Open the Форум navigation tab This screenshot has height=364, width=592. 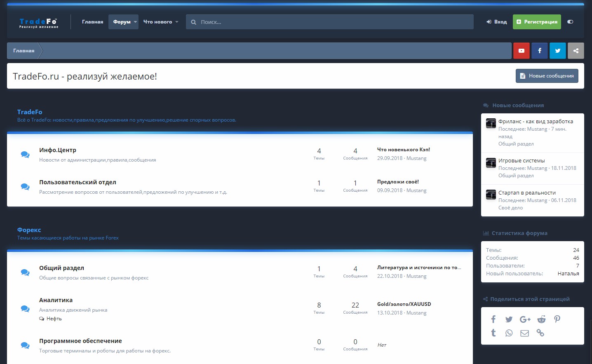tap(122, 22)
